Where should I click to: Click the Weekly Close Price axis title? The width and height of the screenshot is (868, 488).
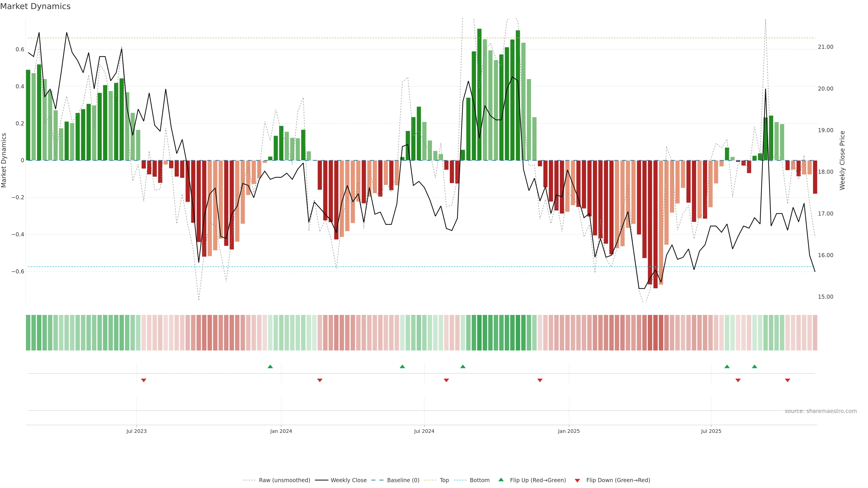coord(842,160)
